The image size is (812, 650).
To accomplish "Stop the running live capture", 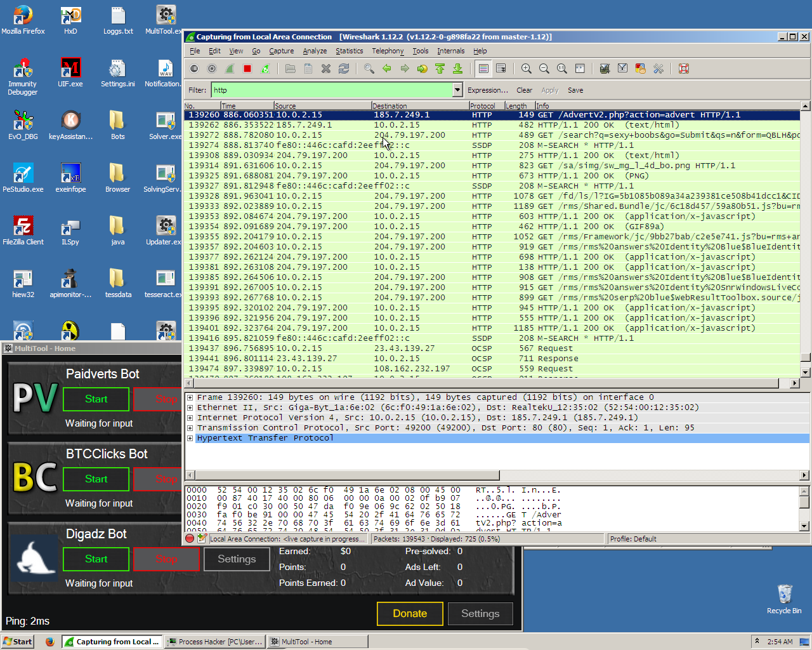I will click(247, 69).
